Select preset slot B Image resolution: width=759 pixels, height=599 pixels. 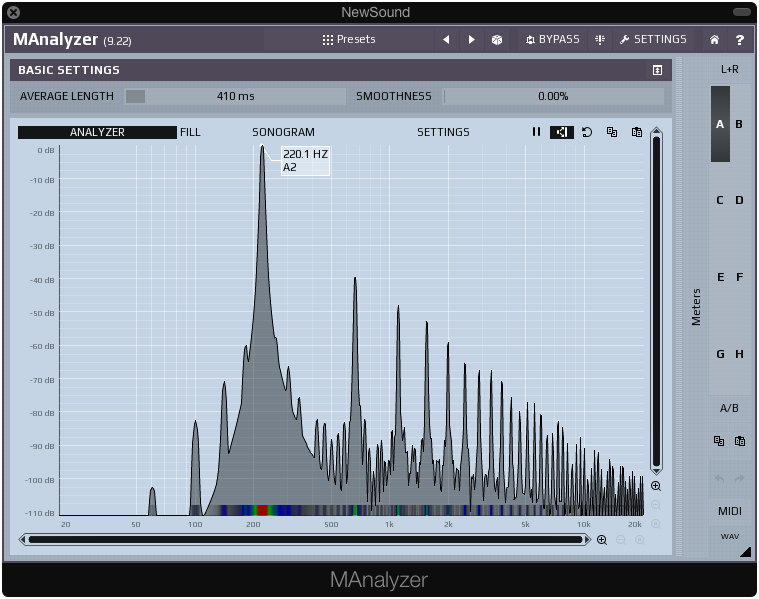pos(739,124)
